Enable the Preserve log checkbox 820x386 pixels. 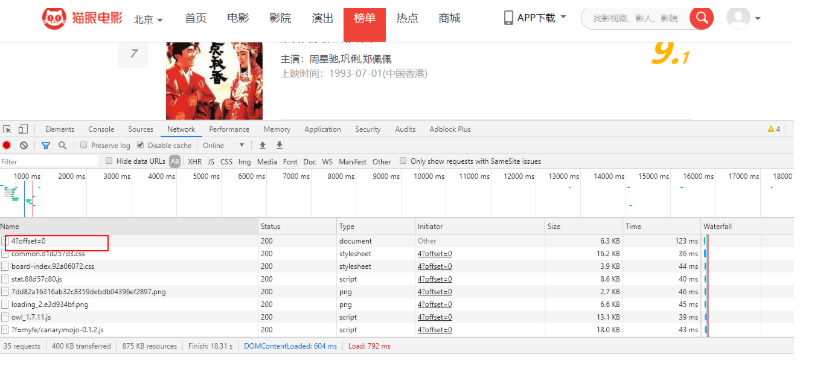pos(83,145)
